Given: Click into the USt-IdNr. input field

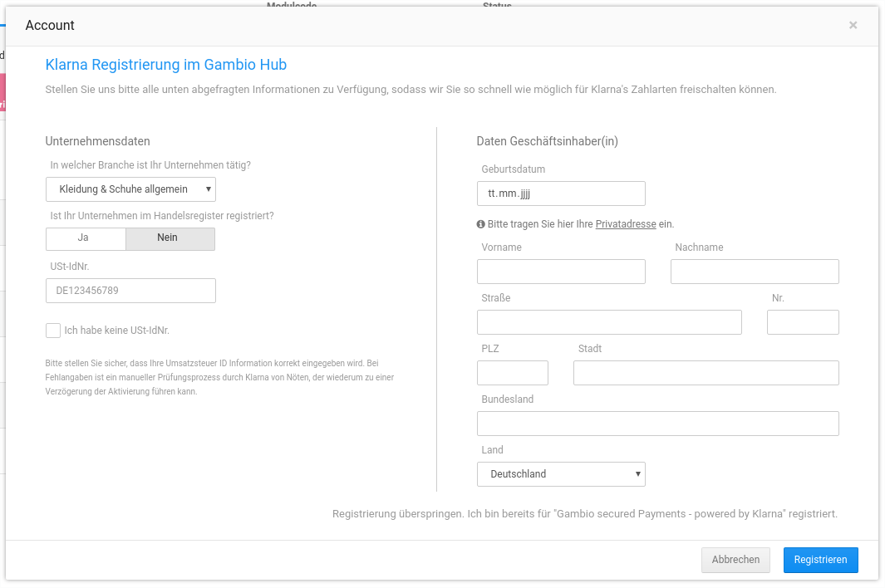Looking at the screenshot, I should (130, 291).
